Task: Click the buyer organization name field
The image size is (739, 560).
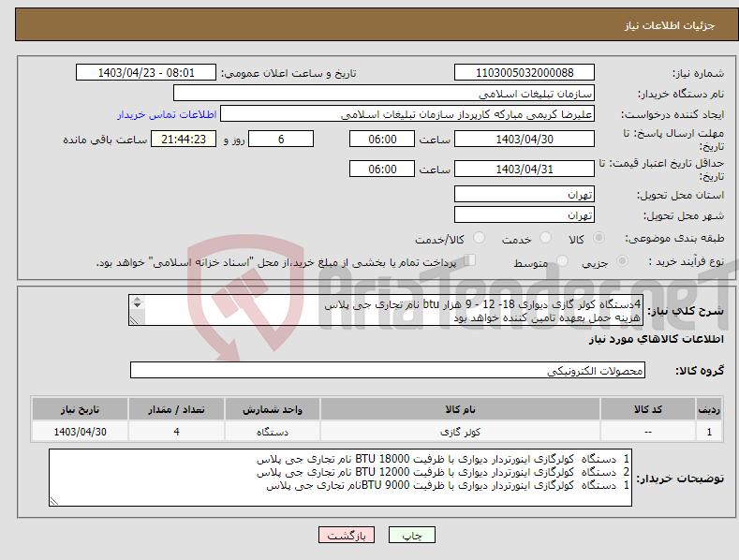Action: point(384,94)
